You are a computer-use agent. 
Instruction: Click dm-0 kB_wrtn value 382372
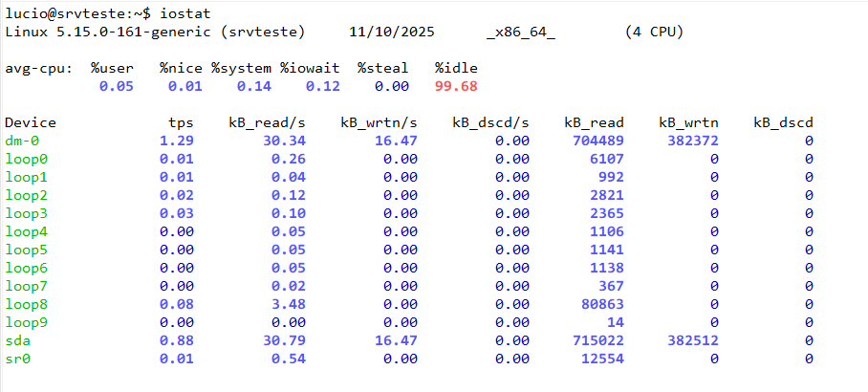tap(693, 142)
